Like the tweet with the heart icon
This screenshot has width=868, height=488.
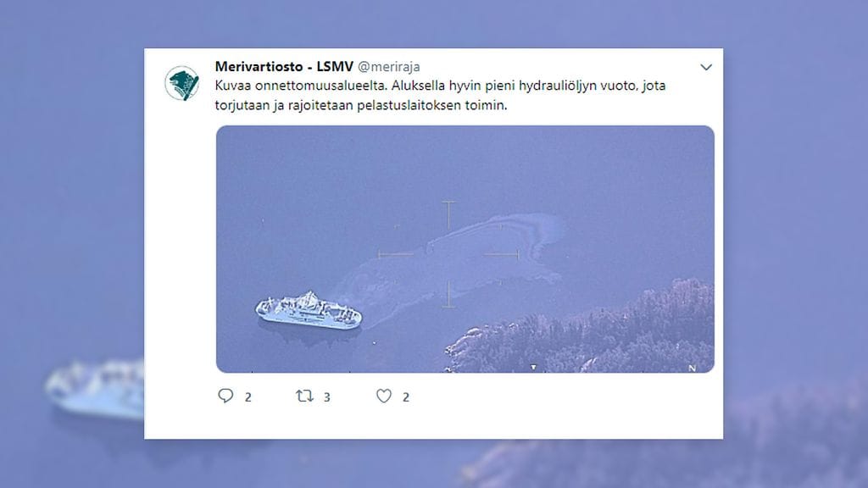coord(384,396)
